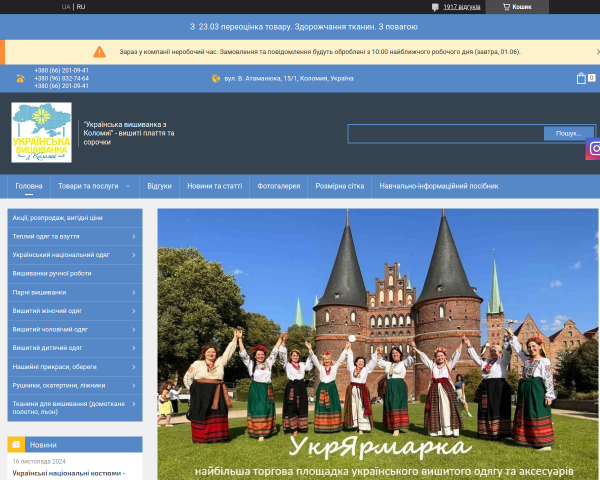Open Новини та статті menu item

[214, 186]
